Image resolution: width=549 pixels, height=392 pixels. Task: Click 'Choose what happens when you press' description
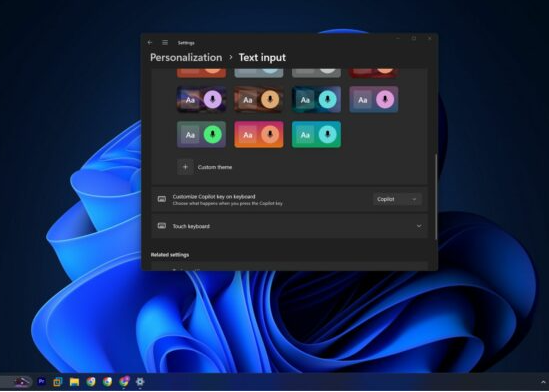click(228, 203)
